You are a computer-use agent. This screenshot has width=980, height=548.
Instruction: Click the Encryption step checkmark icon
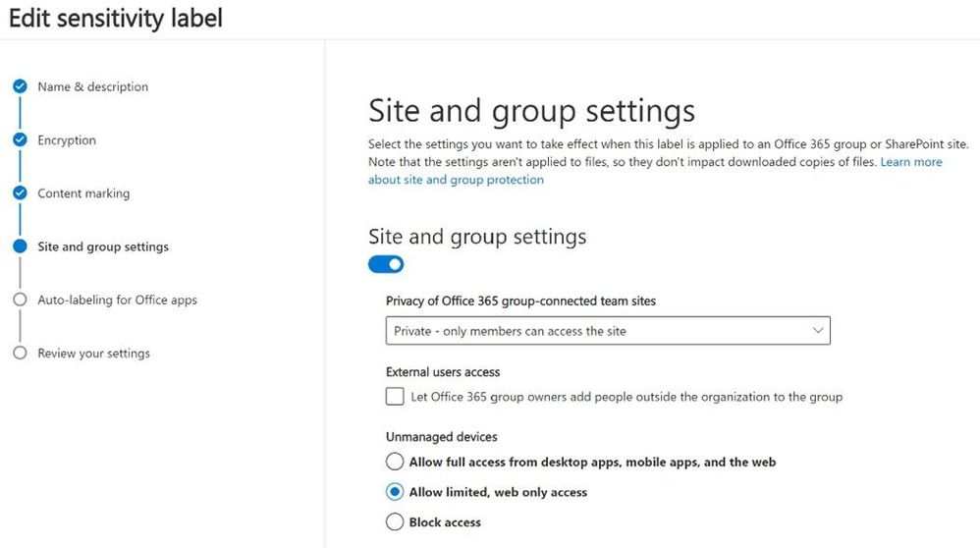(x=20, y=139)
